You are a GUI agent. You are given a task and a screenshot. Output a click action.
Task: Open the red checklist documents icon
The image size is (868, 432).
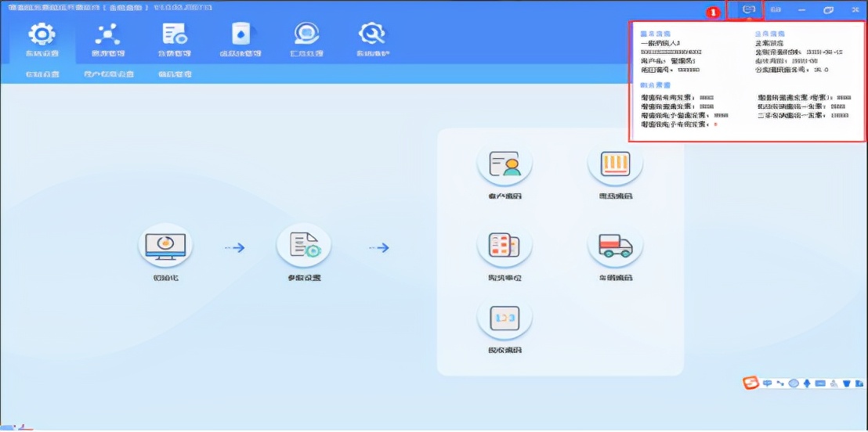[x=505, y=246]
